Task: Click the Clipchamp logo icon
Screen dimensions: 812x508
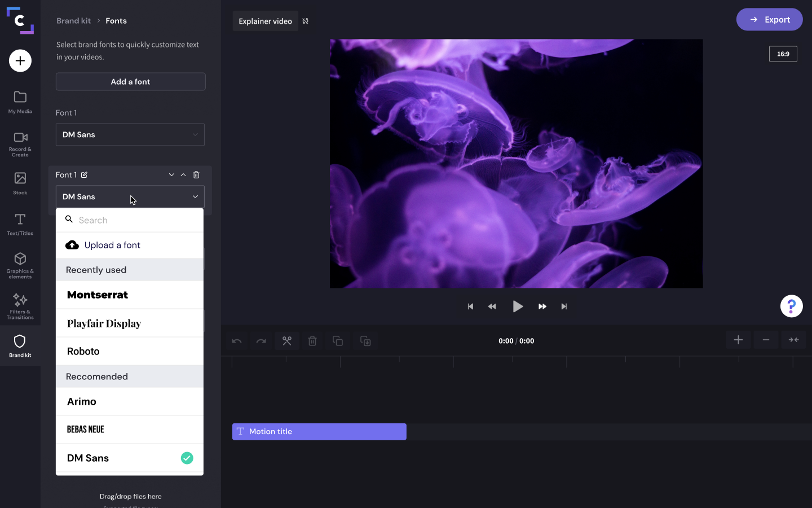Action: point(20,20)
